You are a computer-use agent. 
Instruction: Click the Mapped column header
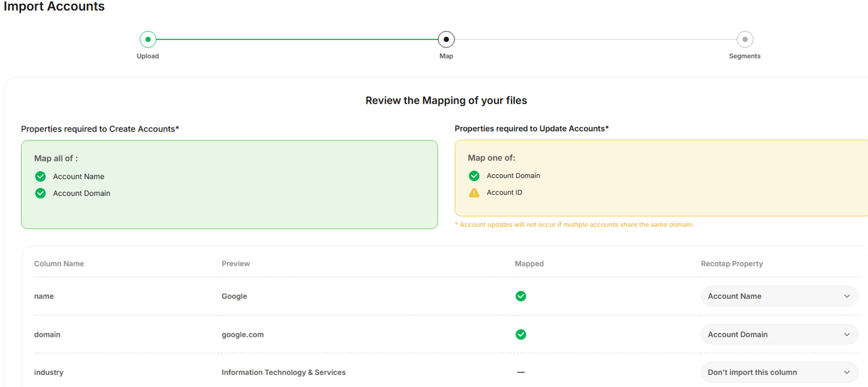click(x=529, y=264)
